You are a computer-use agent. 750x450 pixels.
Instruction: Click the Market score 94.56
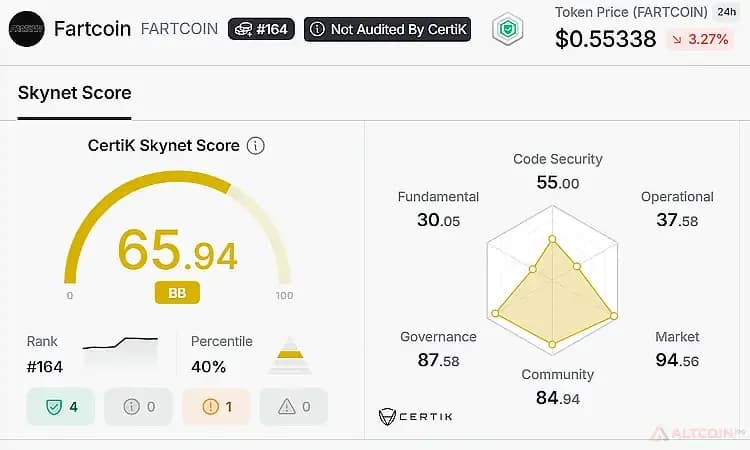(x=677, y=360)
